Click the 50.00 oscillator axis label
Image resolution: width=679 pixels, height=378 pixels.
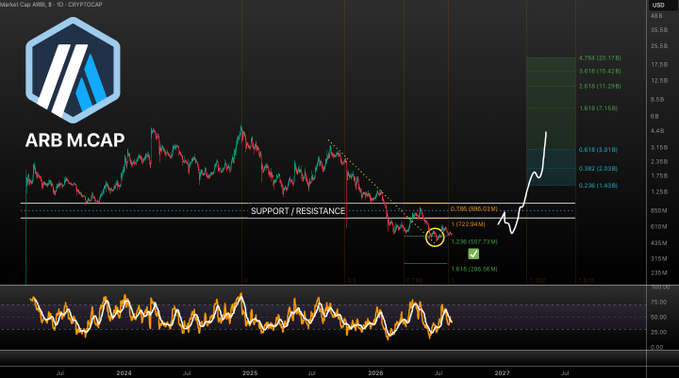click(x=659, y=317)
